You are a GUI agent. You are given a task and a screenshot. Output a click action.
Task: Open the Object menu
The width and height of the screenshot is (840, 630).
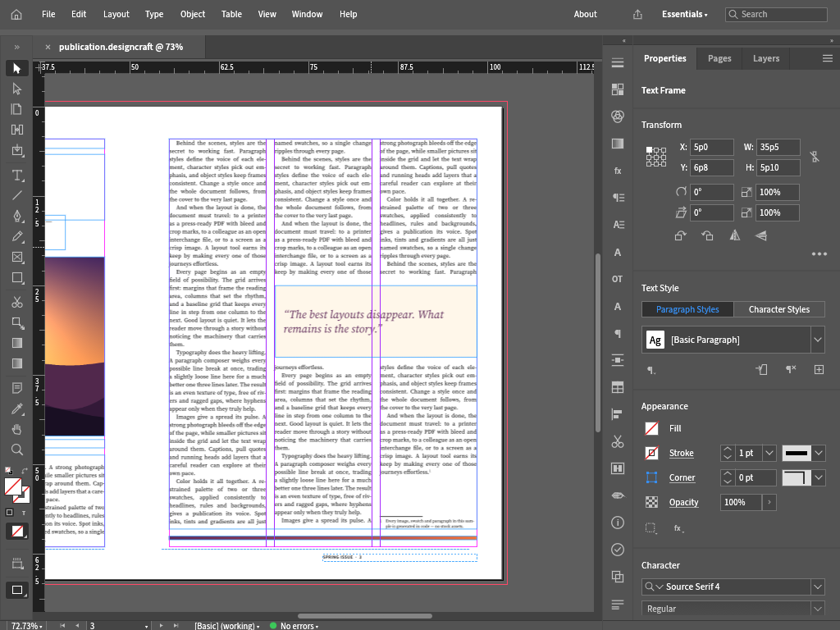click(192, 15)
